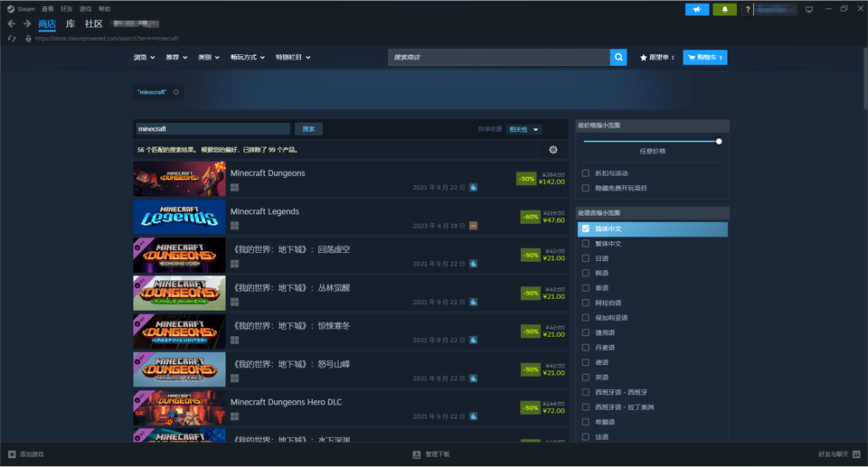Check the 隐藏免费开玩项目 option

coord(586,188)
